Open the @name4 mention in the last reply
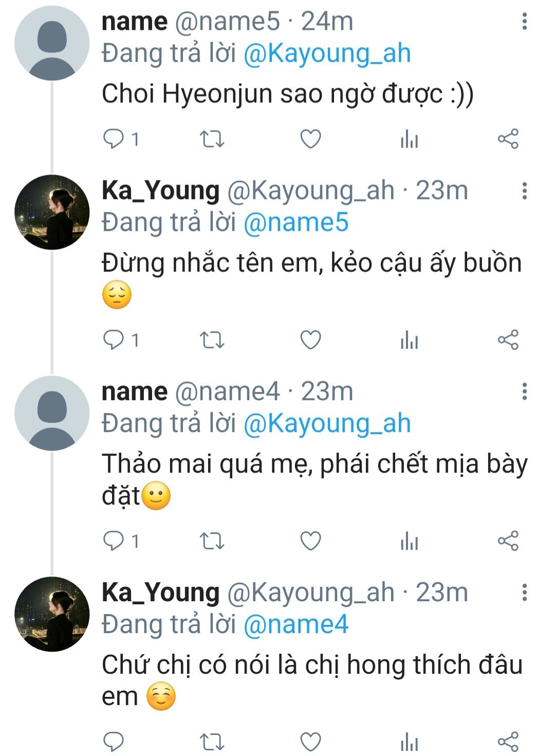The image size is (555, 756). (296, 624)
